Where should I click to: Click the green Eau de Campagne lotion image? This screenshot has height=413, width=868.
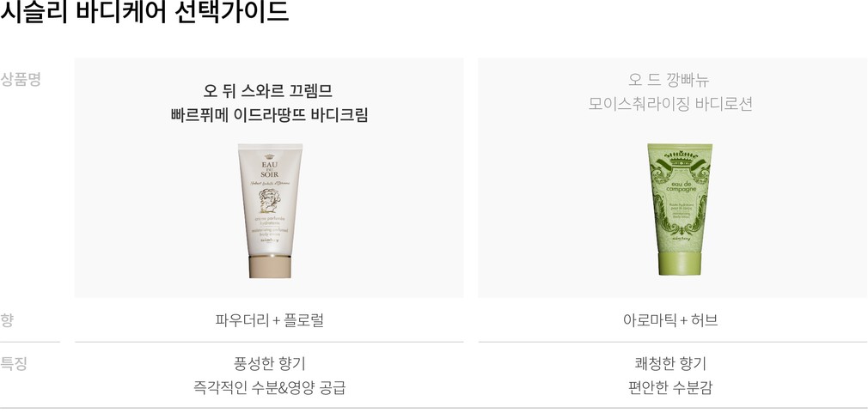680,209
